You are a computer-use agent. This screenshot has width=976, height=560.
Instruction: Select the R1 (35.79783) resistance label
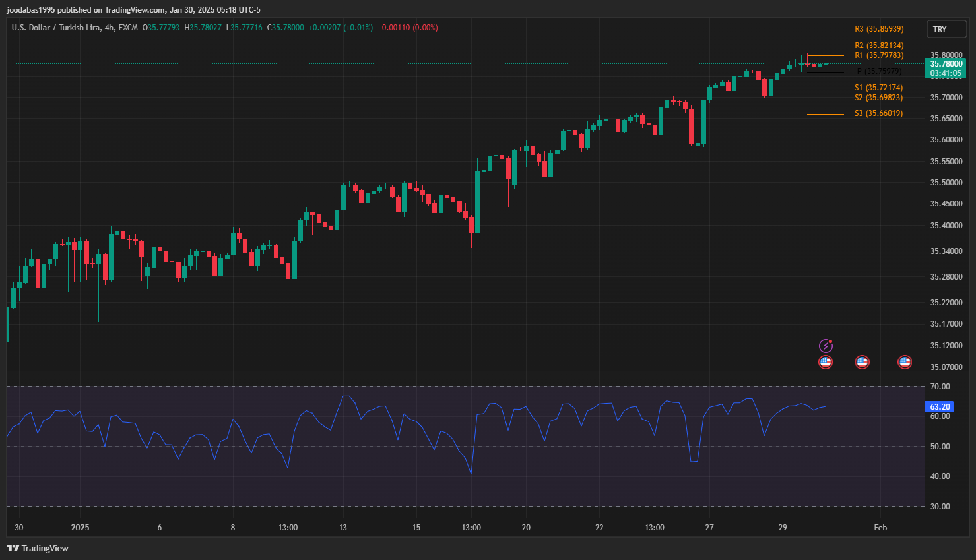click(x=879, y=55)
